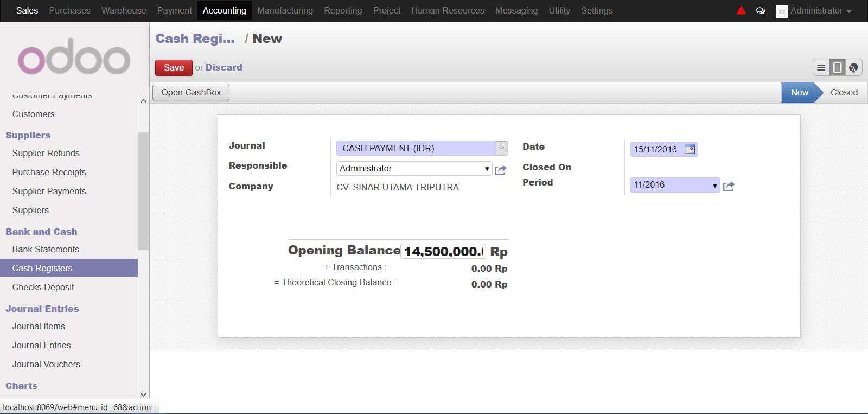Viewport: 868px width, 414px height.
Task: Click the red warning triangle icon
Action: 741,10
